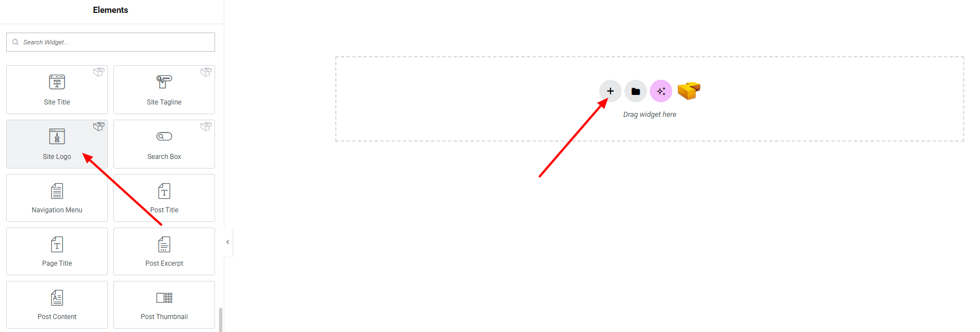
Task: Select the Page Title widget
Action: [x=57, y=251]
